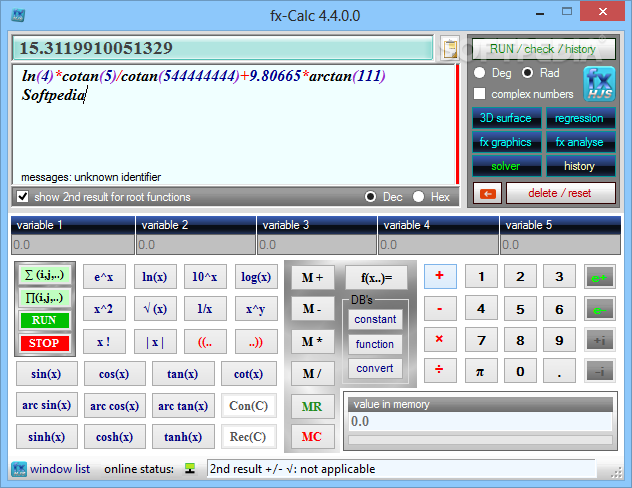
Task: Click the M + memory add button
Action: (x=313, y=277)
